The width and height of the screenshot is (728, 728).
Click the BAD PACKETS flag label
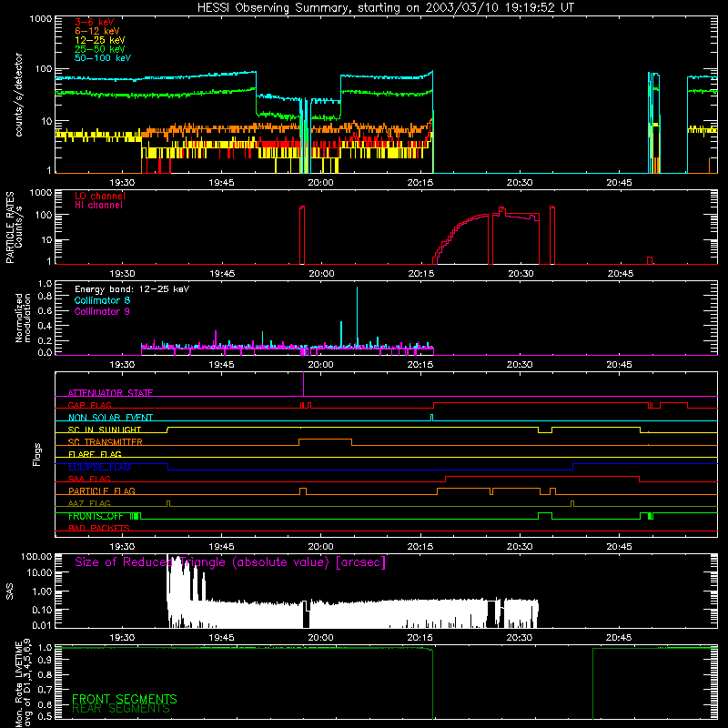(x=99, y=528)
